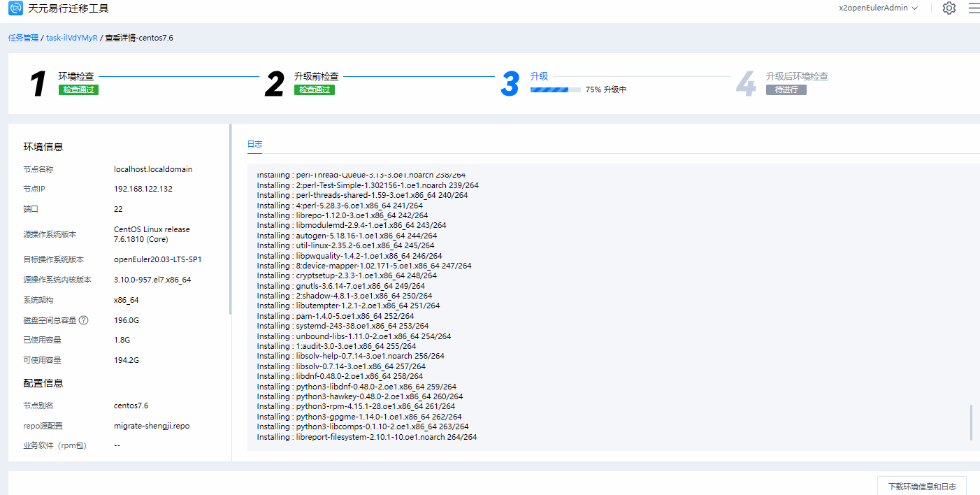Click step 3 升级
980x495 pixels.
539,76
